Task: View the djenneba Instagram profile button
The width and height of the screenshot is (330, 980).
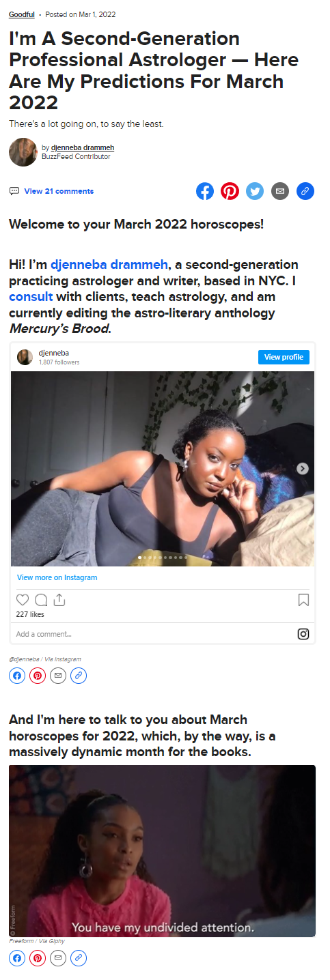Action: coord(284,357)
